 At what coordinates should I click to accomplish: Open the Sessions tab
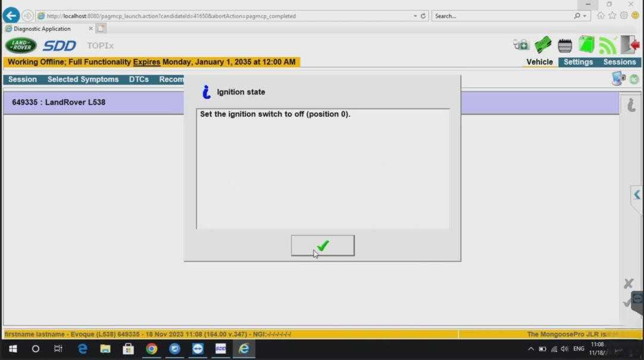(620, 62)
